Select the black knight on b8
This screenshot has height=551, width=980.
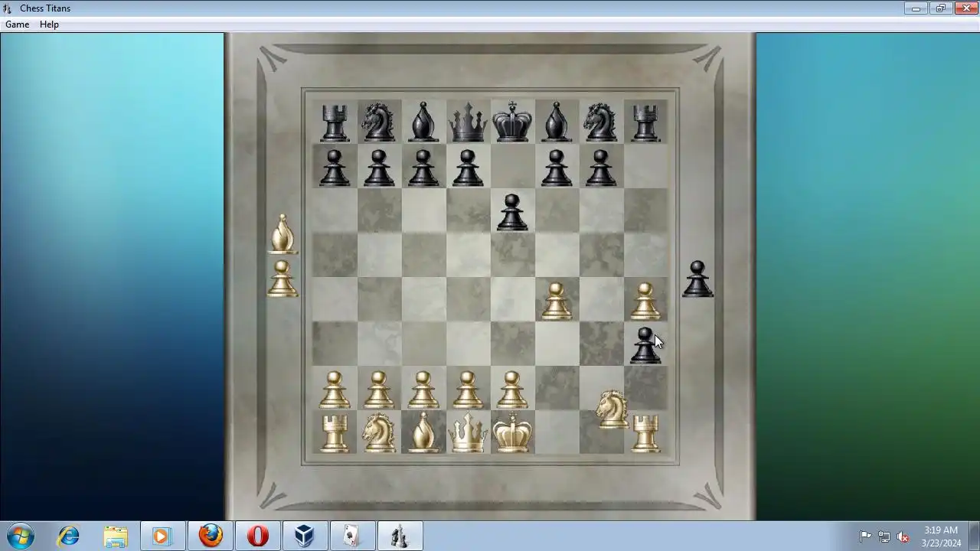point(379,122)
